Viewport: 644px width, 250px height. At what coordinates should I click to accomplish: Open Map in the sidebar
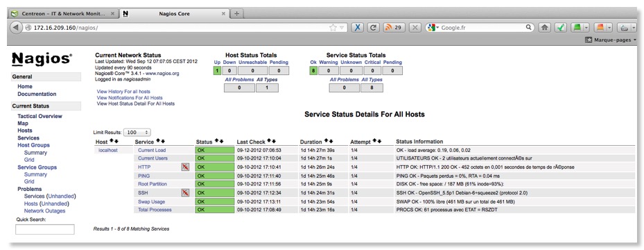coord(23,124)
